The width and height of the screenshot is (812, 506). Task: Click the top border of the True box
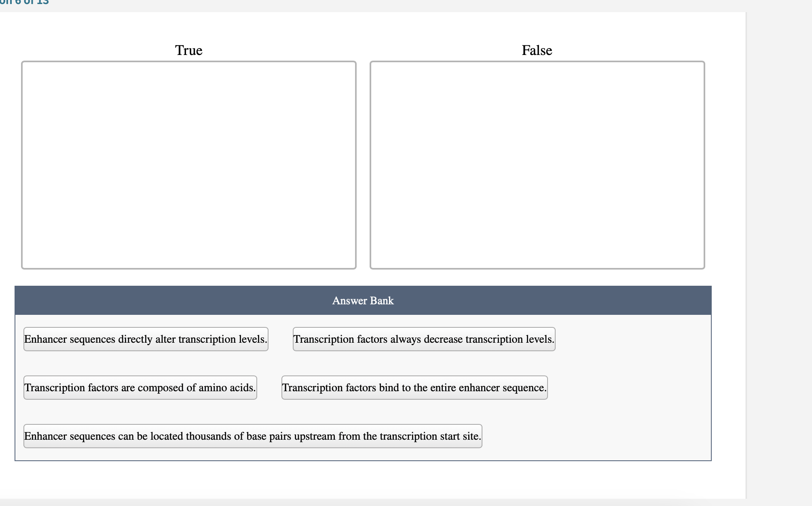[x=189, y=62]
